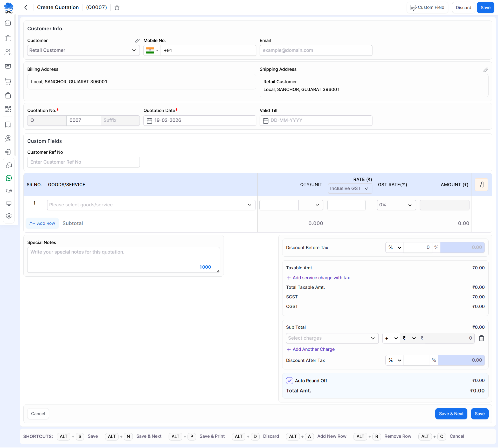Image resolution: width=498 pixels, height=448 pixels.
Task: Open WhatsApp icon in sidebar
Action: click(x=9, y=178)
